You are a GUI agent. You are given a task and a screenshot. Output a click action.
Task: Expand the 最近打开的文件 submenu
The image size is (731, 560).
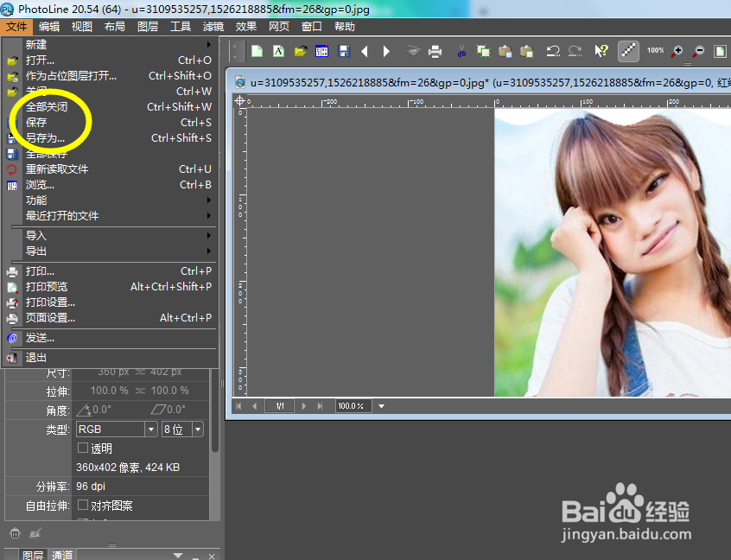point(111,215)
